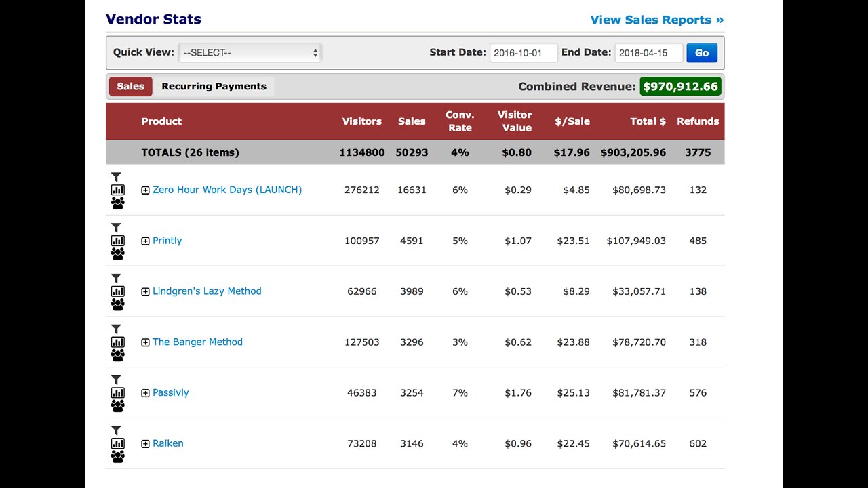The height and width of the screenshot is (488, 868).
Task: Click people icon for Lindgren's Lazy Method
Action: pyautogui.click(x=117, y=304)
